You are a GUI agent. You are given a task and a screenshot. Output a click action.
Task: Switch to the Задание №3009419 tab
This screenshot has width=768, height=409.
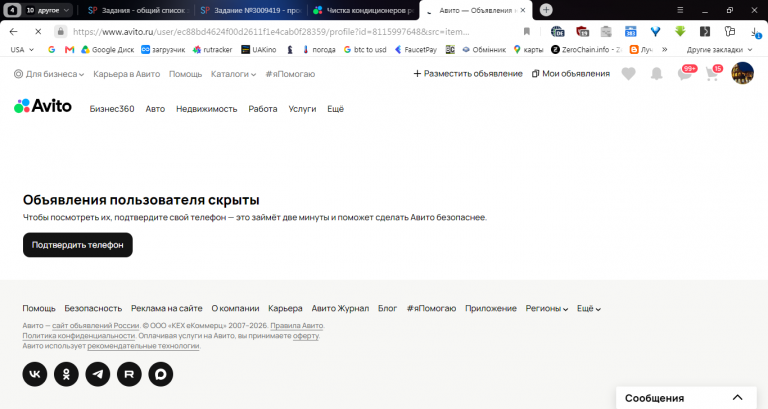coord(250,10)
